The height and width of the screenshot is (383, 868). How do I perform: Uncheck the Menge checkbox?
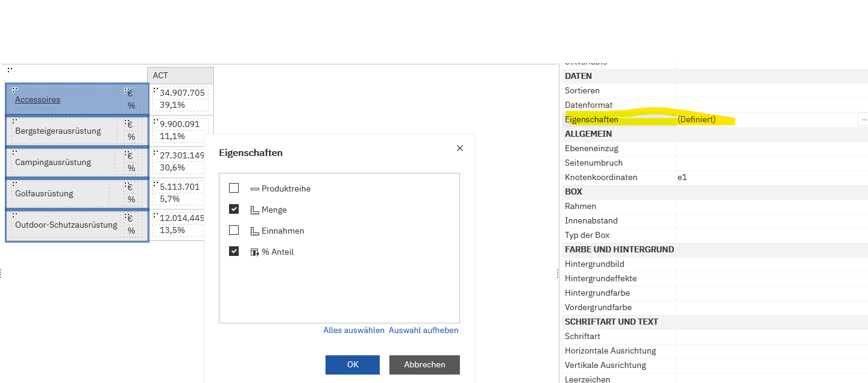(234, 210)
